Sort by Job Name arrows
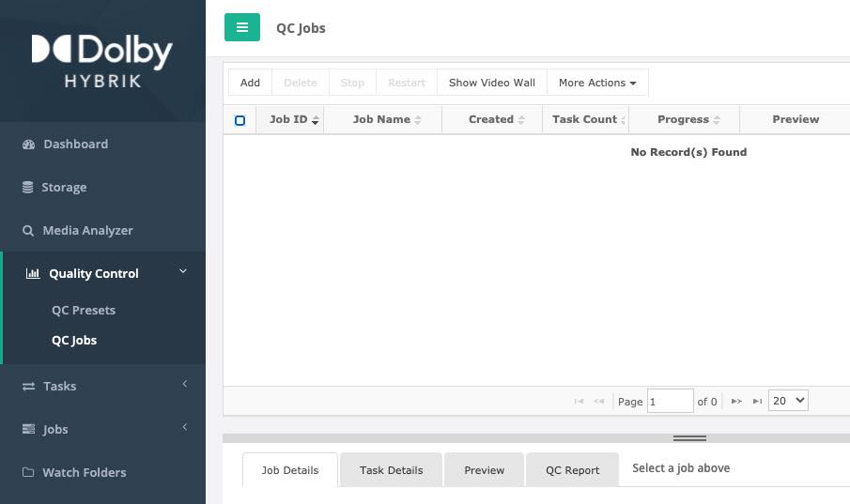This screenshot has width=850, height=504. pyautogui.click(x=417, y=120)
